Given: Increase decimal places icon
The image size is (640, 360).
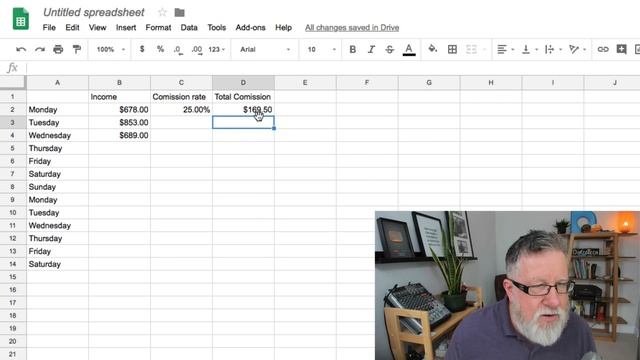Looking at the screenshot, I should click(197, 50).
